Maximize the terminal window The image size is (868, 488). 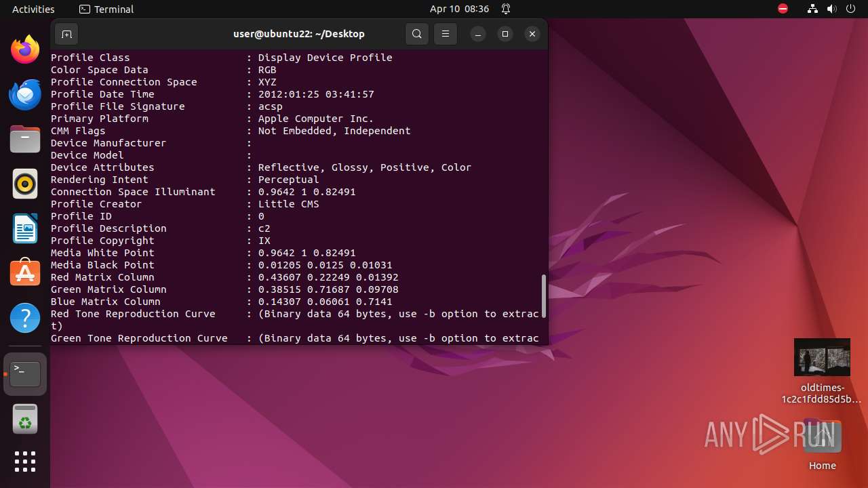[x=505, y=34]
